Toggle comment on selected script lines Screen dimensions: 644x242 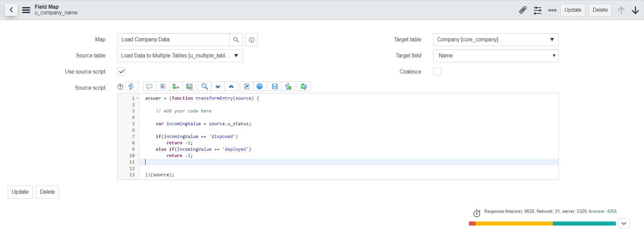point(149,87)
